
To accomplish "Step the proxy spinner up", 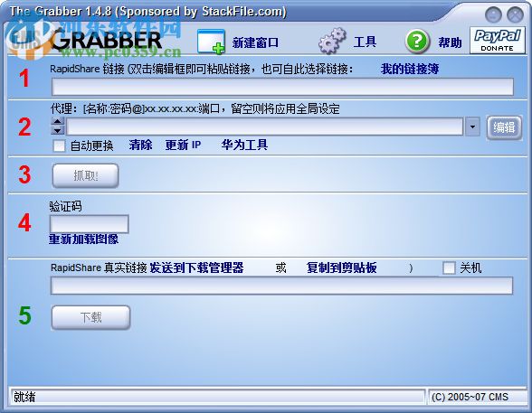I will [57, 122].
